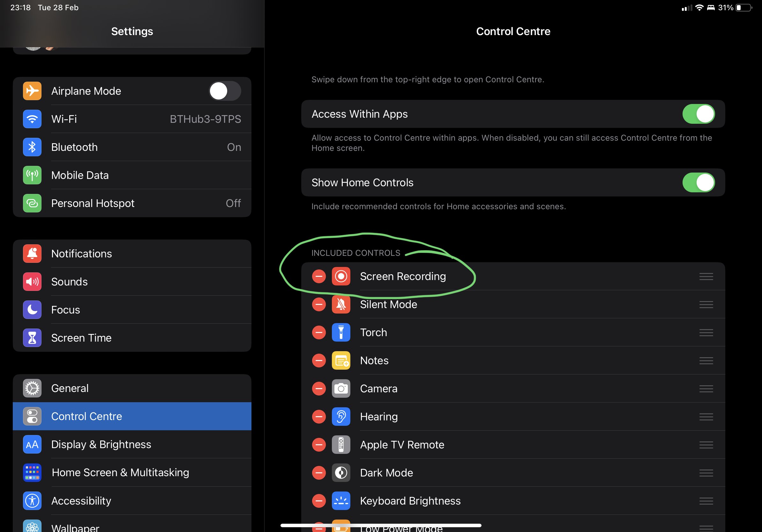Image resolution: width=762 pixels, height=532 pixels.
Task: Open Personal Hotspot settings
Action: (x=132, y=203)
